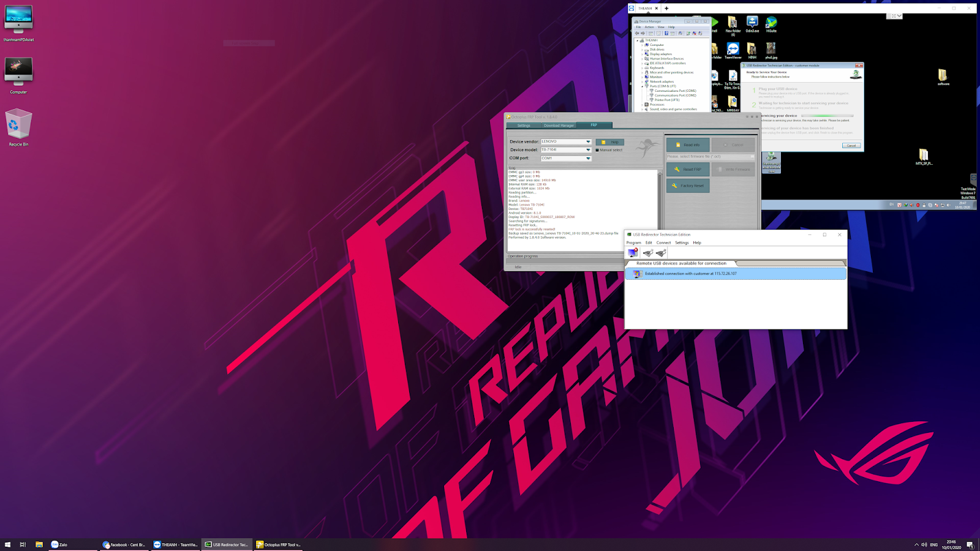This screenshot has width=980, height=551.
Task: Click the second USB plug toolbar icon in USB Redirector
Action: click(x=661, y=253)
